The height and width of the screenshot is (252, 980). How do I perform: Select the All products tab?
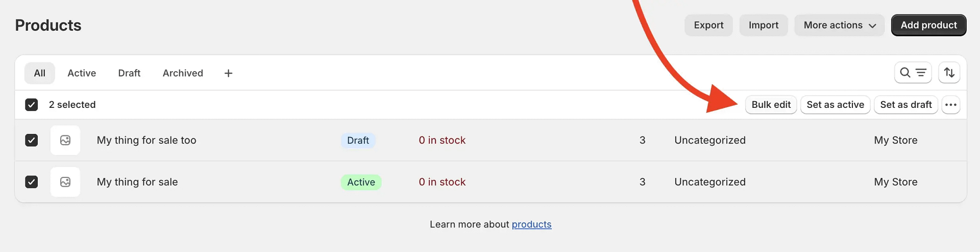(x=40, y=73)
